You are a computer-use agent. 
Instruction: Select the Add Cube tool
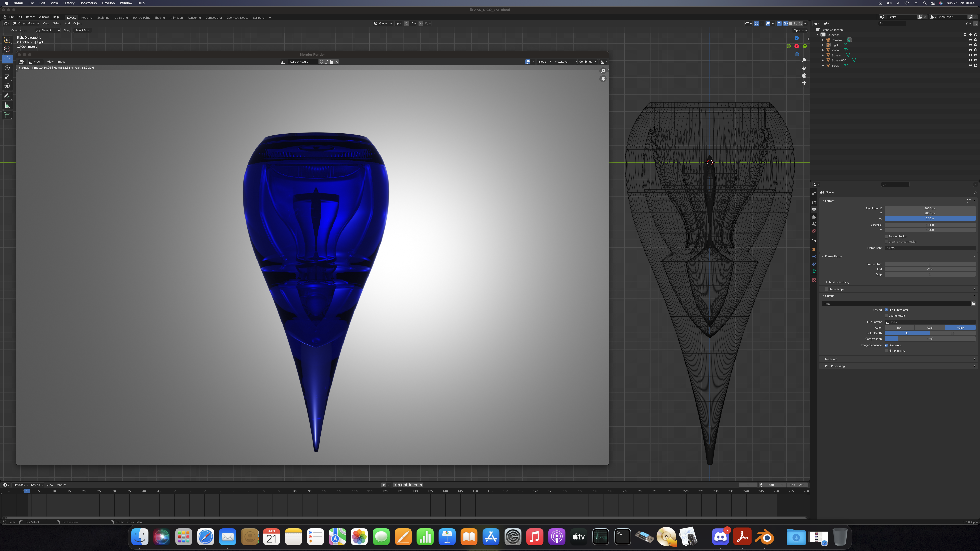pyautogui.click(x=7, y=115)
